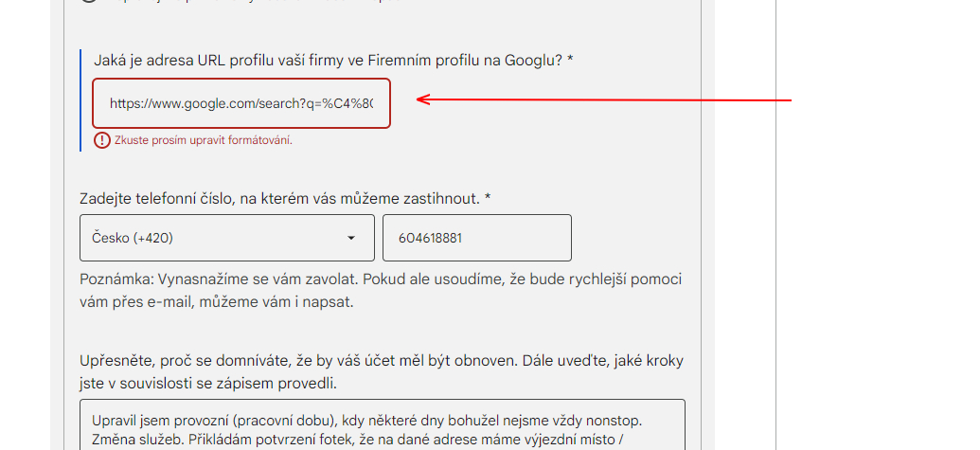Click the account reinstatement explanation text area
Image resolution: width=980 pixels, height=450 pixels.
click(x=383, y=424)
